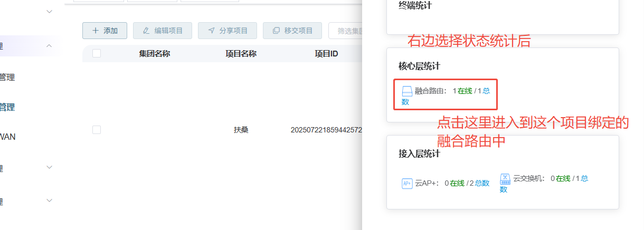
Task: Click the 云交换机 在线 link
Action: 563,178
